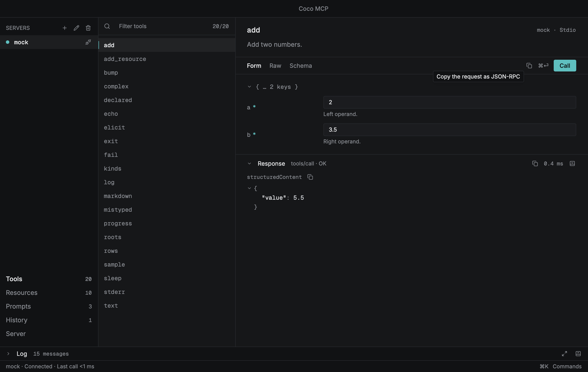Click the Cmd-Enter shortcut hint icon
This screenshot has height=372, width=588.
(x=543, y=66)
